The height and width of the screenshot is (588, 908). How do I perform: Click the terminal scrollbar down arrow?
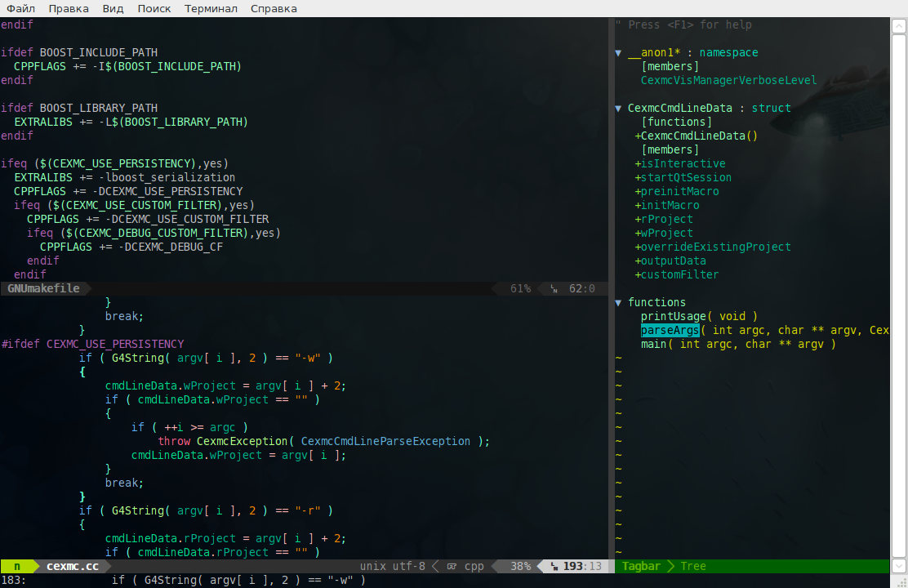[899, 565]
